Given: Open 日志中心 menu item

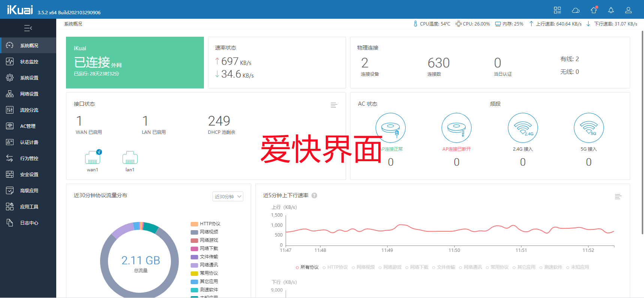Looking at the screenshot, I should tap(28, 223).
